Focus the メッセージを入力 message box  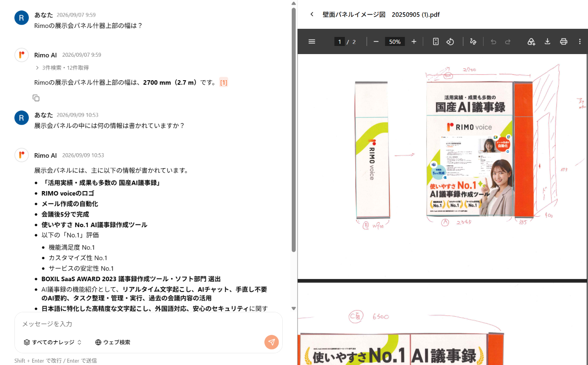pos(149,324)
